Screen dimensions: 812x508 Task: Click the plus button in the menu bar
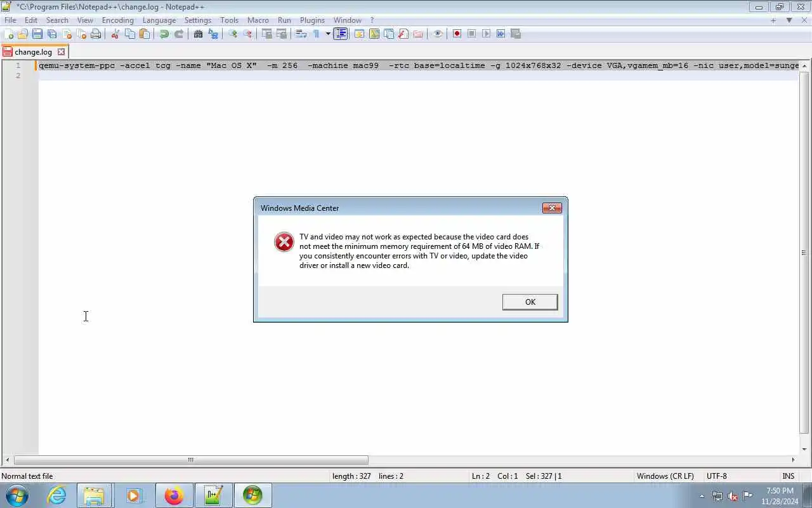pos(773,20)
